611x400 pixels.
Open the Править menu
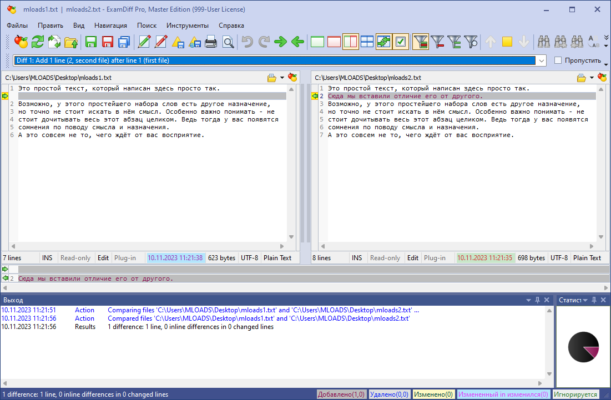(x=50, y=25)
